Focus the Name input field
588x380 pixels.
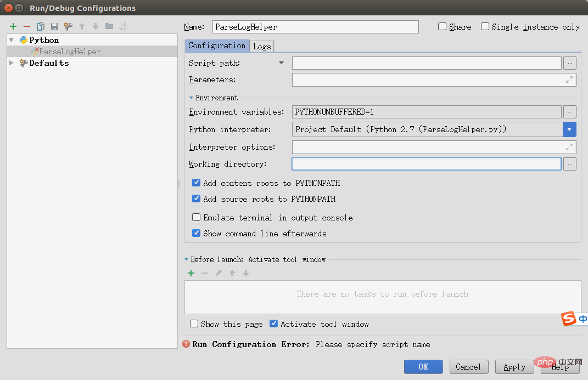tap(315, 27)
